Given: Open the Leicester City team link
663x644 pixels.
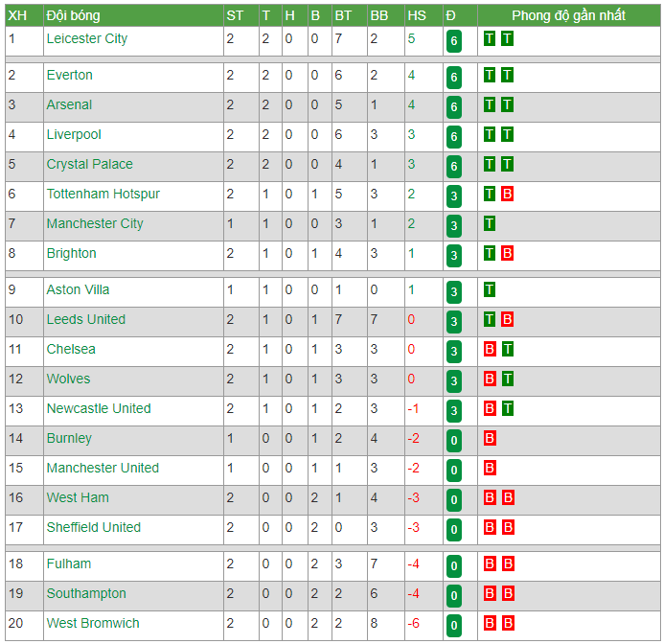Looking at the screenshot, I should pos(86,39).
